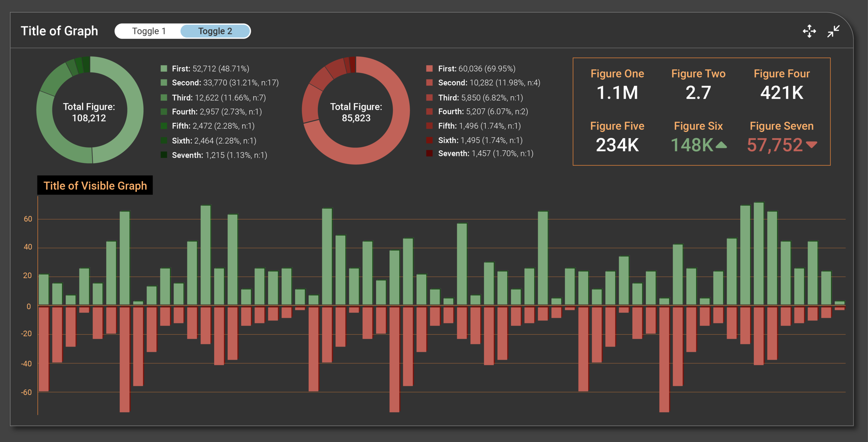Click the 'Figure Six' label
Screen dimensions: 868x442
pos(699,126)
